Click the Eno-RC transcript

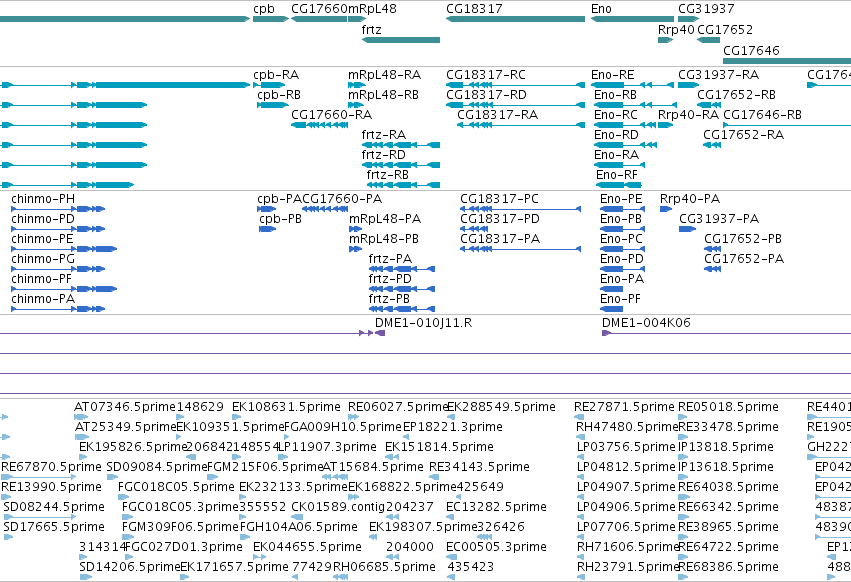[626, 125]
